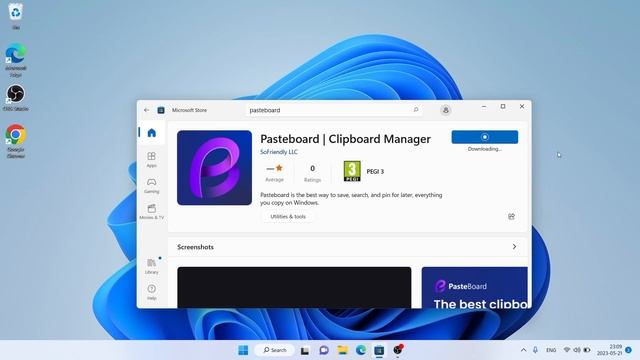Open the Microsoft Store Home tab

coord(151,133)
